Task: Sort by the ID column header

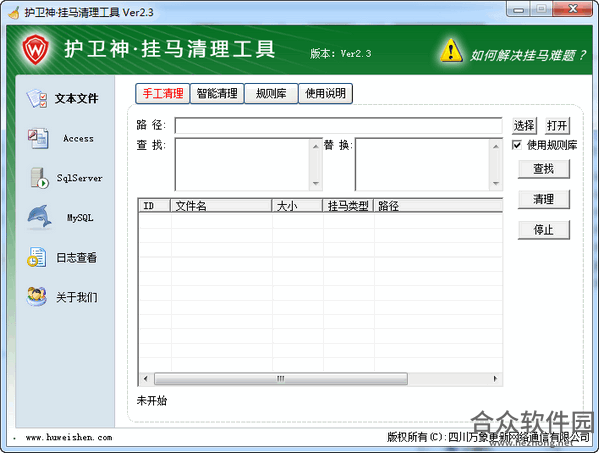Action: click(154, 206)
